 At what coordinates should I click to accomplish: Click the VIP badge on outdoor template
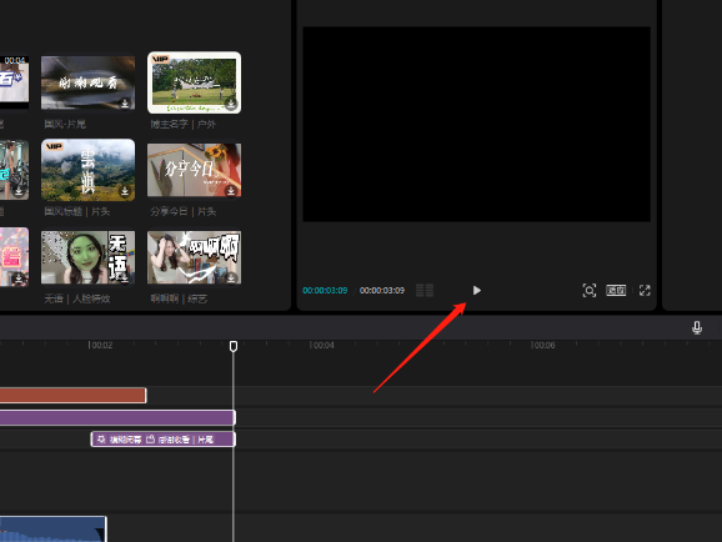tap(160, 59)
